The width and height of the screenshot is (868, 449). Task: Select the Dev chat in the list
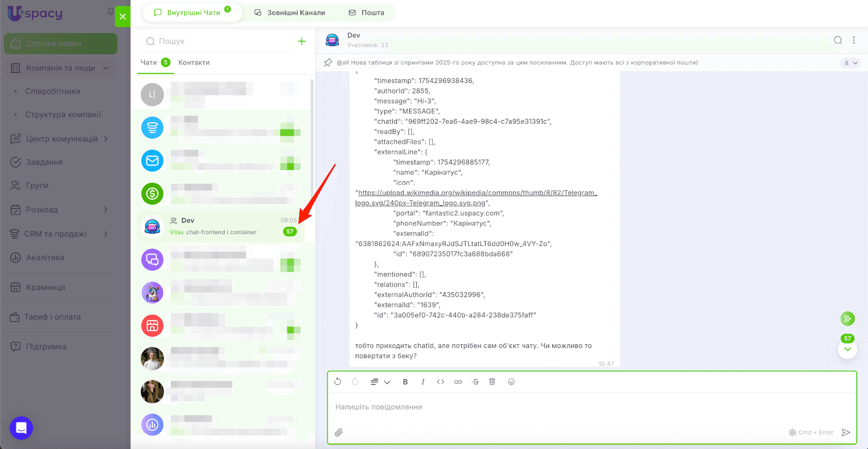221,226
